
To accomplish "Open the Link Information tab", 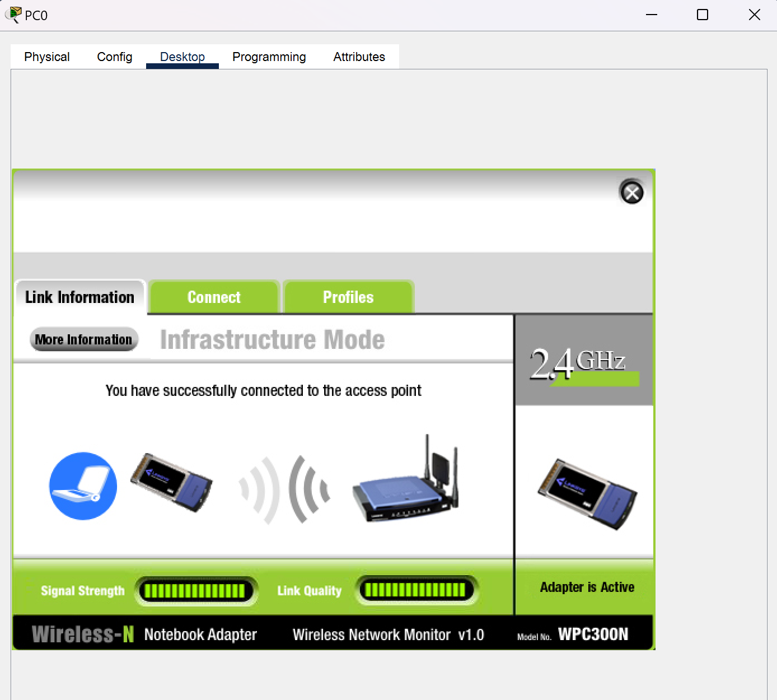I will [x=79, y=297].
